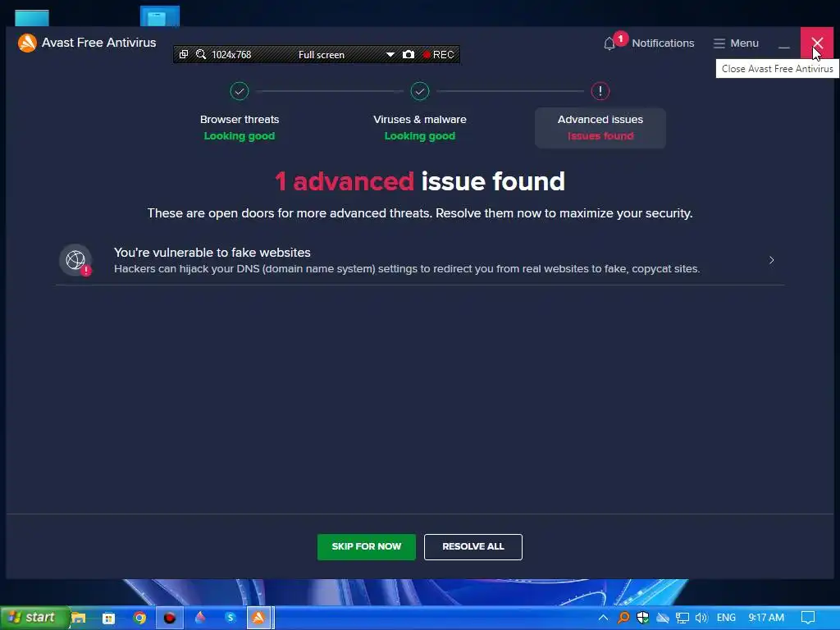The height and width of the screenshot is (630, 840).
Task: Click the 9:17 AM clock
Action: (x=766, y=618)
